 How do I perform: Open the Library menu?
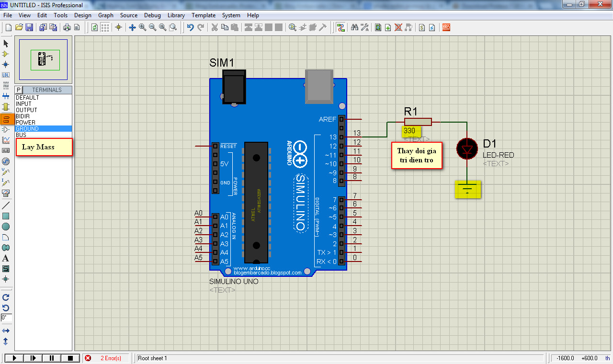pyautogui.click(x=176, y=15)
